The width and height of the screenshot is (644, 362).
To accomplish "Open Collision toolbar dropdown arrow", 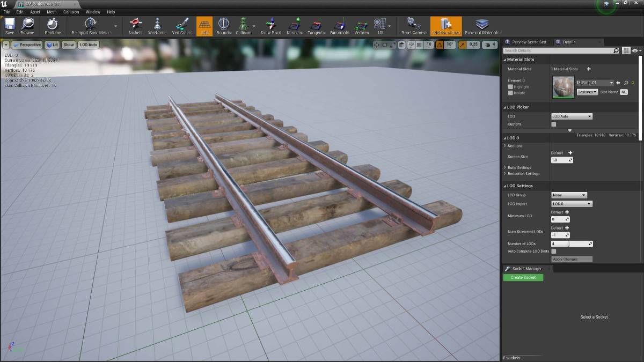I will tap(254, 26).
